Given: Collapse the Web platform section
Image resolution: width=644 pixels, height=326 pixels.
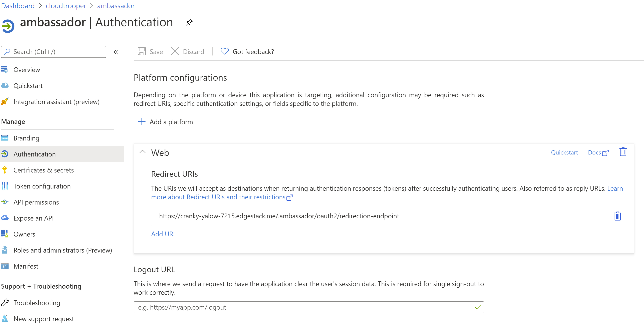Looking at the screenshot, I should tap(143, 152).
